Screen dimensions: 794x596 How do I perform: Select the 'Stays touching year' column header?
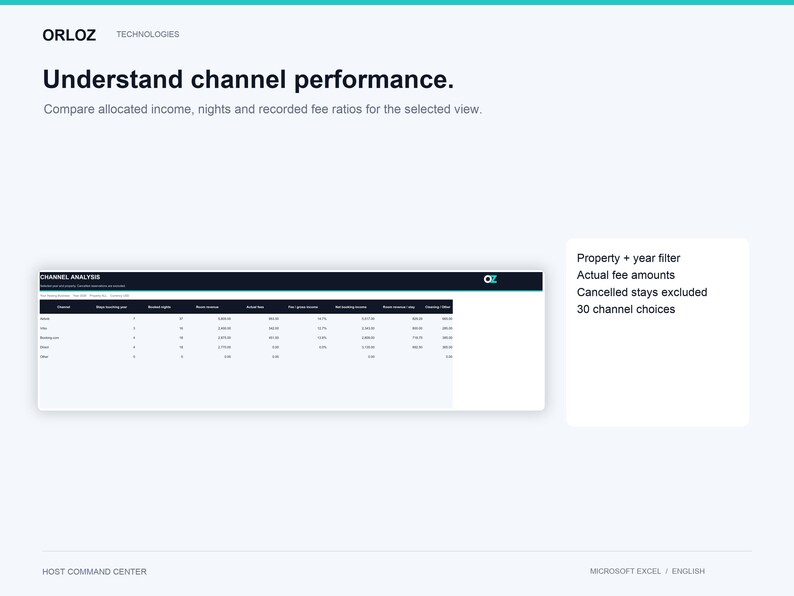111,307
